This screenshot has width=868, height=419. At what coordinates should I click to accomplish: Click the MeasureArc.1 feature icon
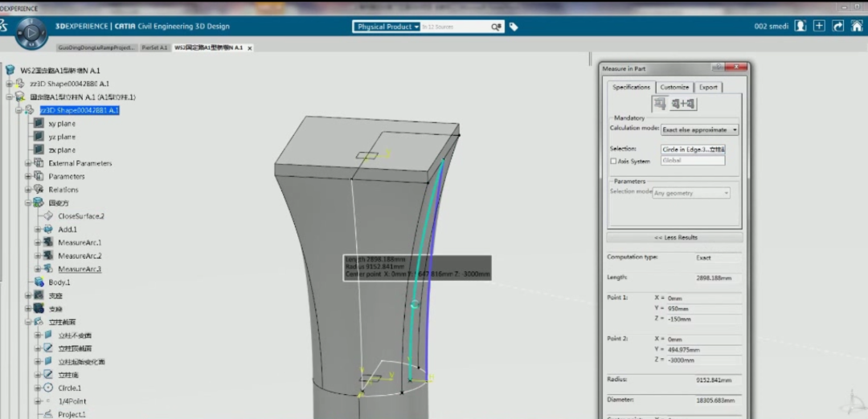coord(48,242)
